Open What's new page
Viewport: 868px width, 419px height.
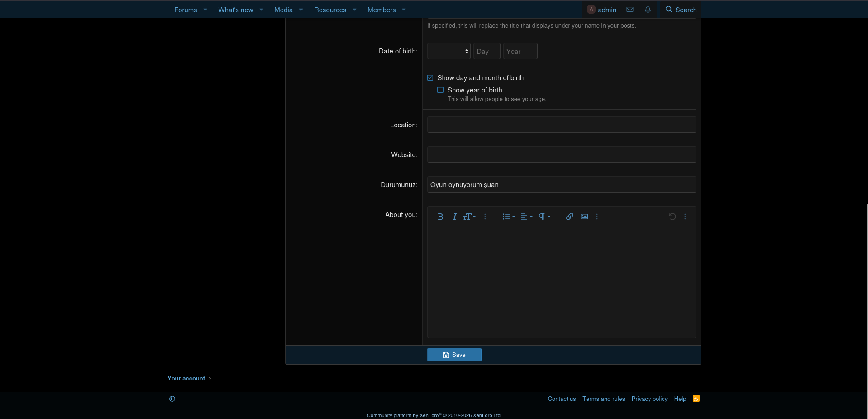236,10
